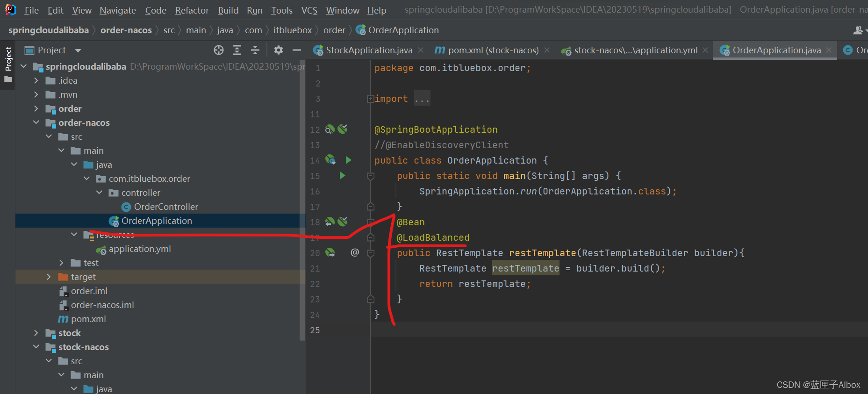Close the application.yml editor tab
This screenshot has width=868, height=394.
(705, 50)
